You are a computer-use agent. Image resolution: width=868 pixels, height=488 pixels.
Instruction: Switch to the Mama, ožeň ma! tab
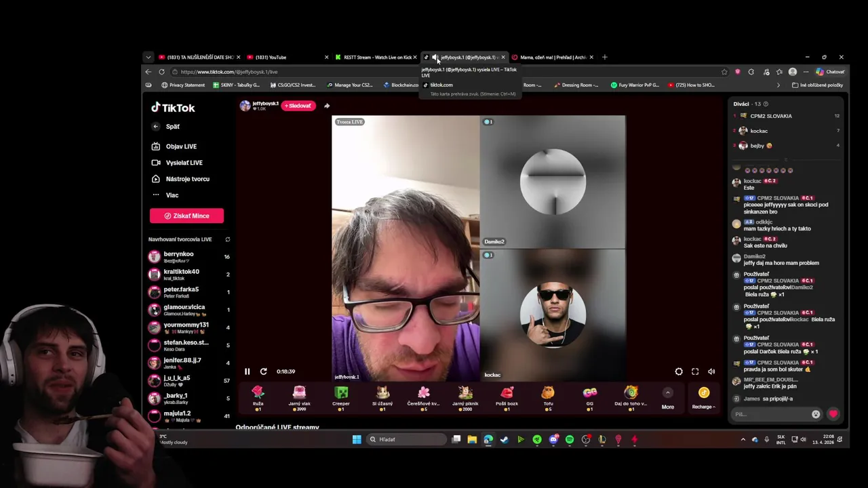pyautogui.click(x=553, y=58)
